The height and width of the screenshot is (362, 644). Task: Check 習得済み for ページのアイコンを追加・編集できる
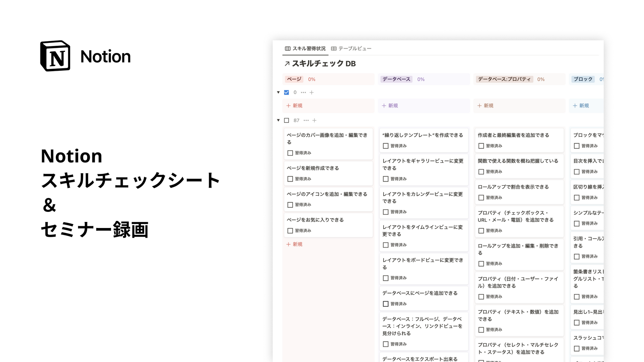coord(290,205)
